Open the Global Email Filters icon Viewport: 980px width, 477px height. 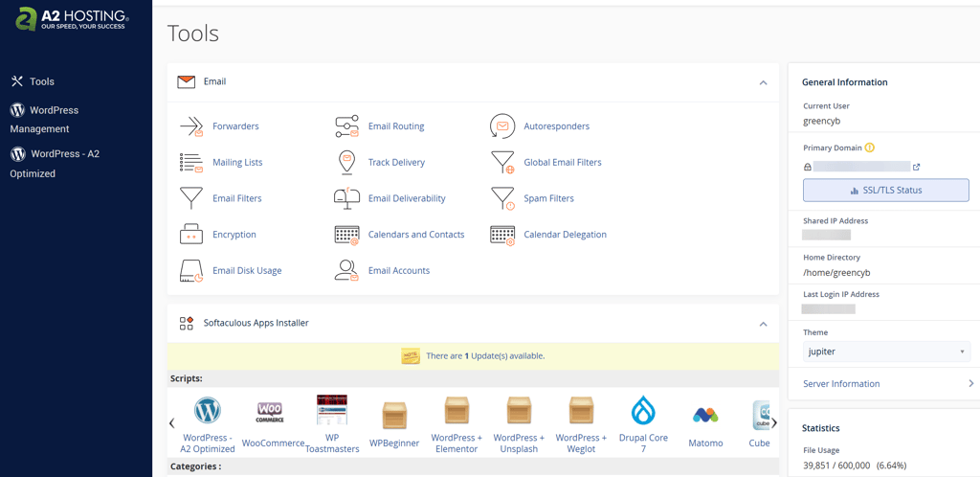pyautogui.click(x=502, y=163)
